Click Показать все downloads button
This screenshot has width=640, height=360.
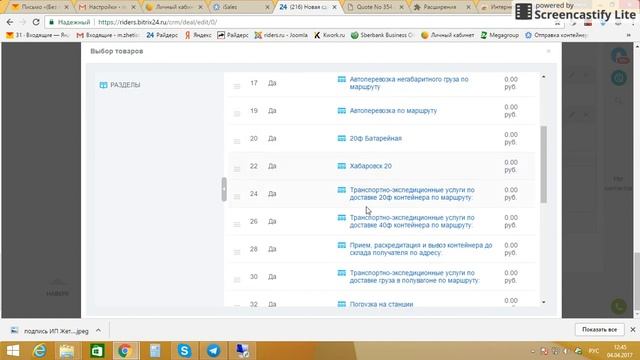point(599,329)
